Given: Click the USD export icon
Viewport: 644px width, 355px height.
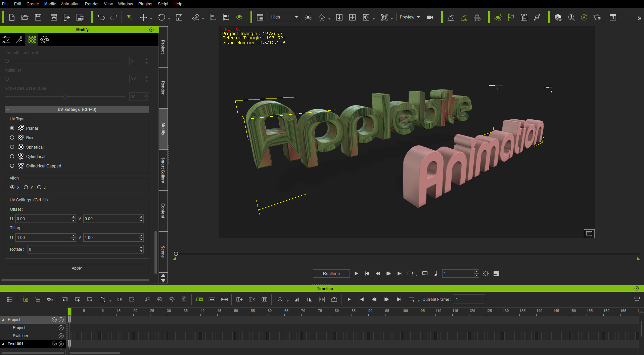Looking at the screenshot, I should click(80, 17).
